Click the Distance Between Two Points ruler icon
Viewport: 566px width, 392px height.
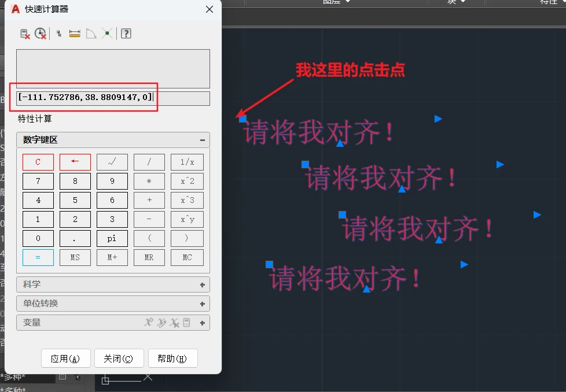click(75, 34)
